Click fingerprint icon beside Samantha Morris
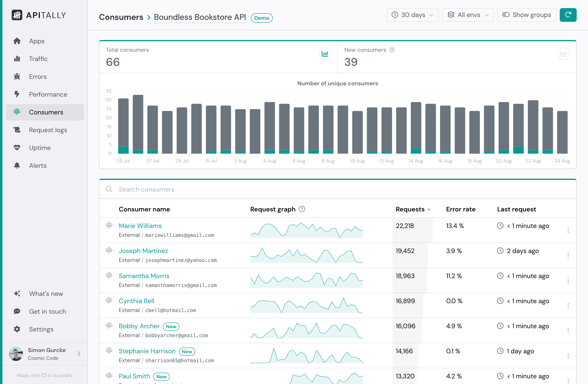Viewport: 588px width, 384px height. tap(109, 275)
